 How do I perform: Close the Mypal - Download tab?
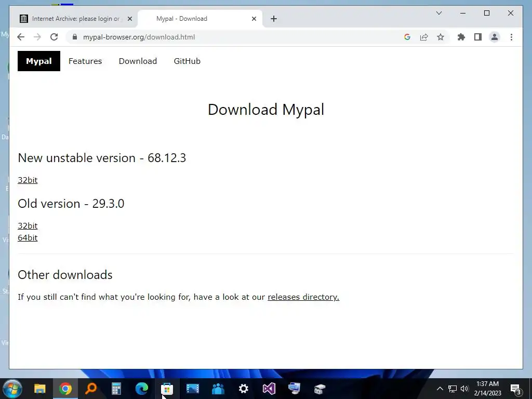254,19
